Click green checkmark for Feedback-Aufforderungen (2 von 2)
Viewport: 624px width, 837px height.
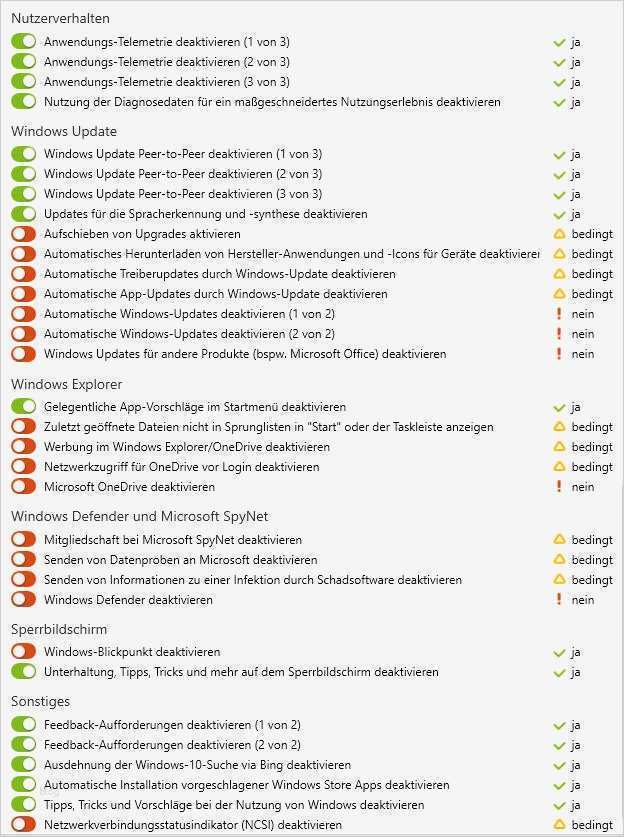click(560, 745)
